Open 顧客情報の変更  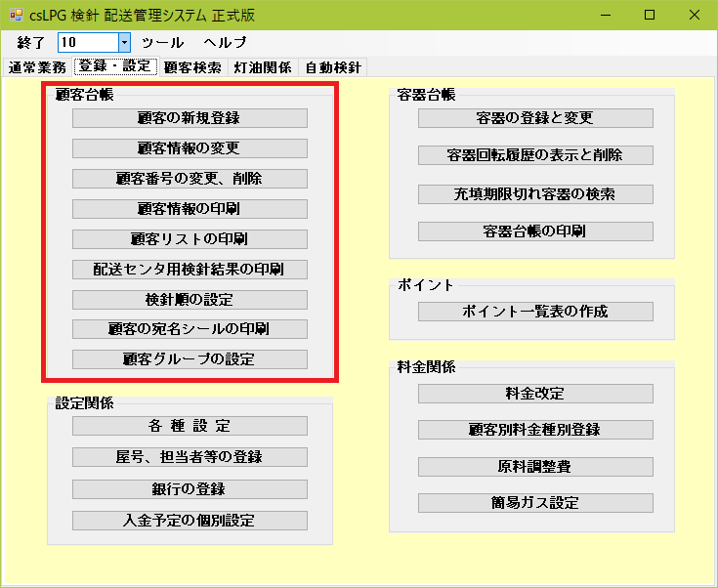pos(190,148)
